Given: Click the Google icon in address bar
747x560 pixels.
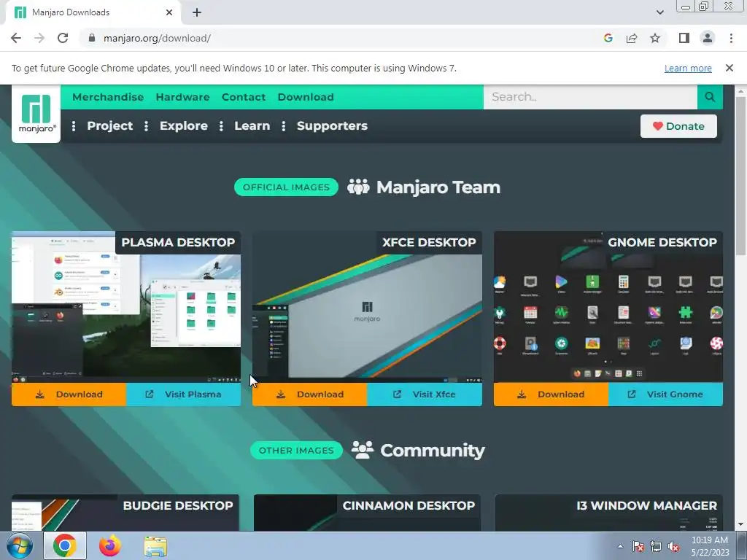Looking at the screenshot, I should [608, 38].
